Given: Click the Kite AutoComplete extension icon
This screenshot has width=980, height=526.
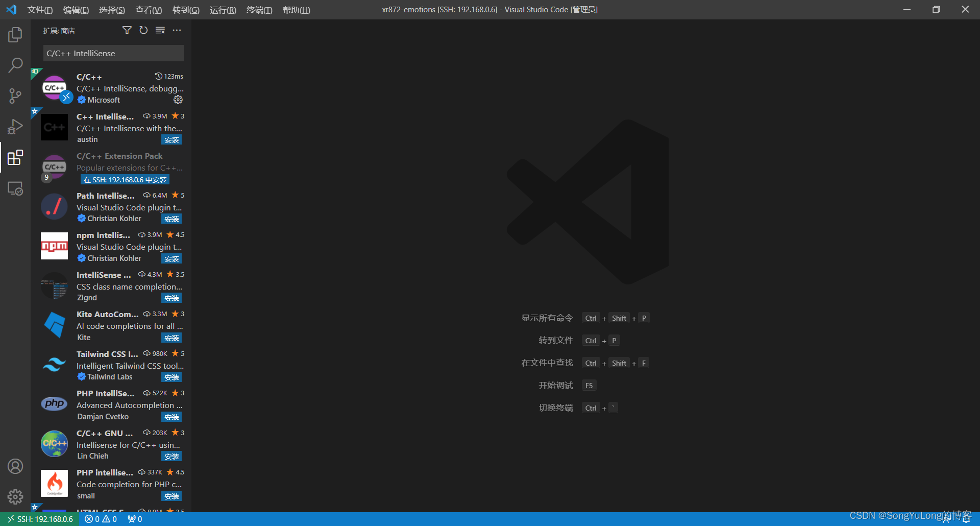Looking at the screenshot, I should click(55, 325).
